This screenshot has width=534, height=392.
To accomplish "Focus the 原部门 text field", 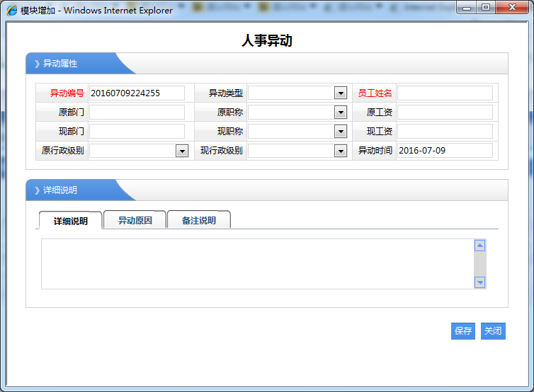I will [137, 113].
